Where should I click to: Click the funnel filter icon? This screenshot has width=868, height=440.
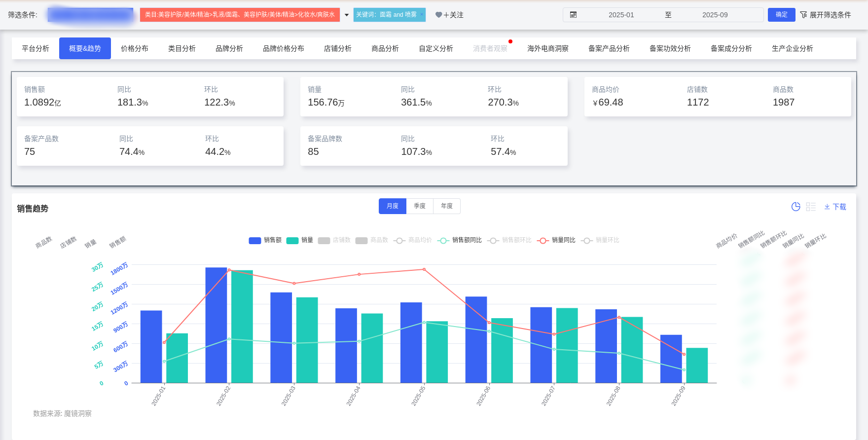click(803, 15)
